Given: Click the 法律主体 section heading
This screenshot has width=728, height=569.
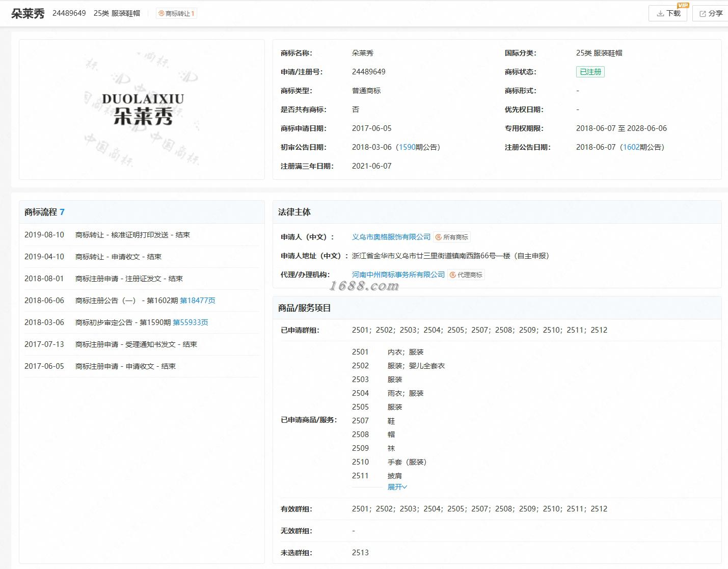Looking at the screenshot, I should tap(294, 212).
